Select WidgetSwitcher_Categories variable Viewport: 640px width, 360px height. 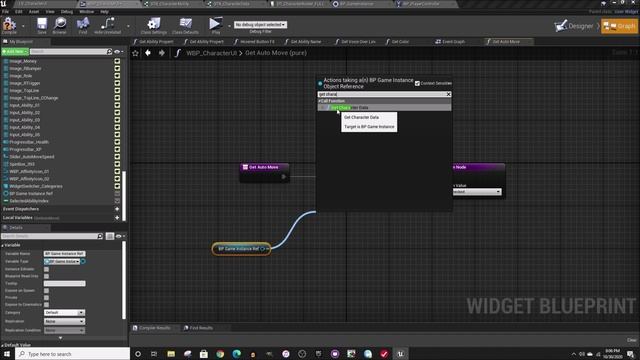(x=36, y=186)
